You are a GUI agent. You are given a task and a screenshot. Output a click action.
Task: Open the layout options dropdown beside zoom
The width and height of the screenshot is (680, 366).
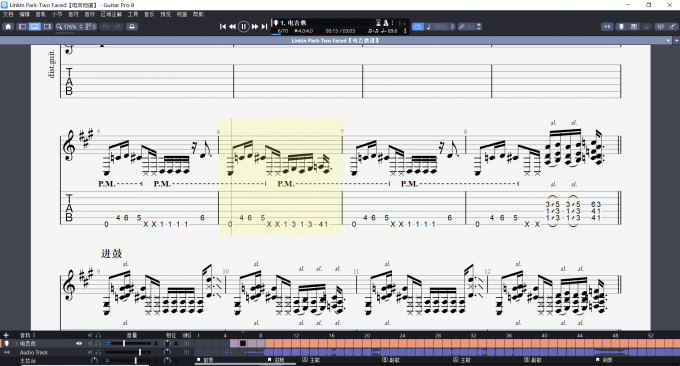pyautogui.click(x=91, y=26)
